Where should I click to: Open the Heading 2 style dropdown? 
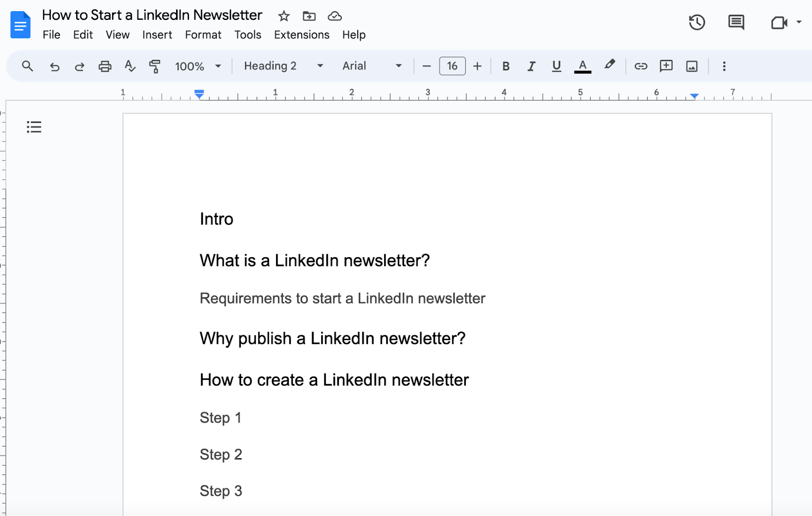284,66
